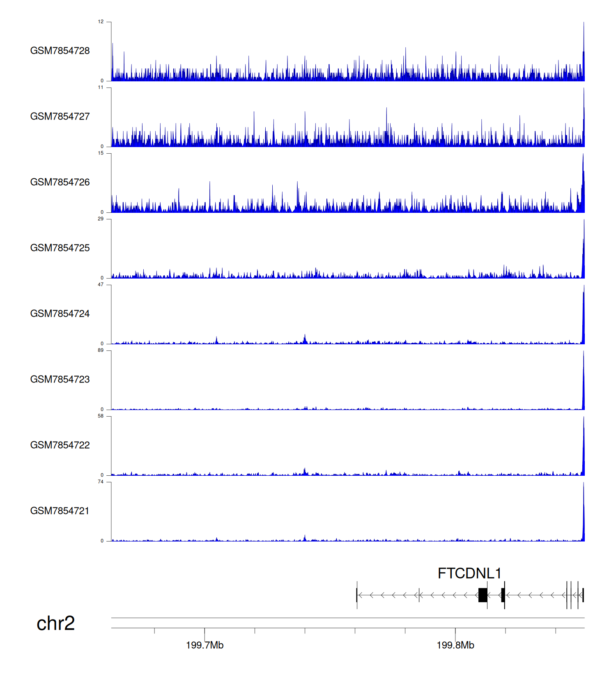Click the y-axis maximum value 89
The image size is (616, 682).
coord(101,350)
